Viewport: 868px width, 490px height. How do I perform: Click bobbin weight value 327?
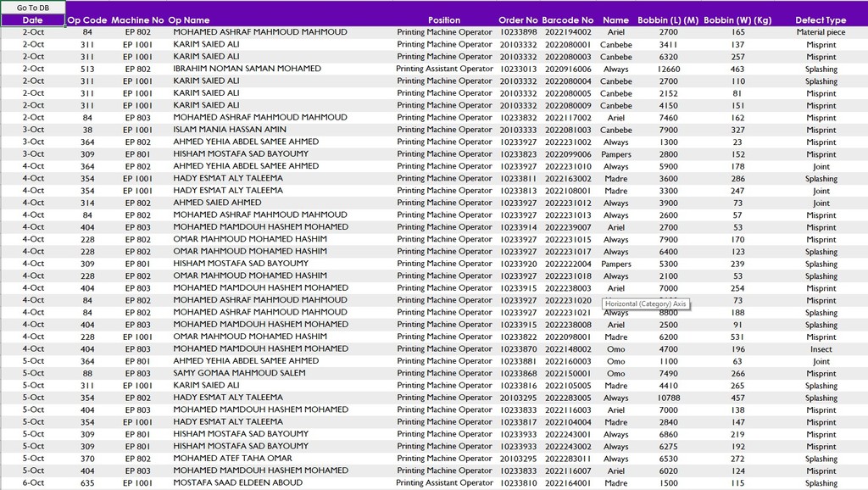[x=737, y=130]
